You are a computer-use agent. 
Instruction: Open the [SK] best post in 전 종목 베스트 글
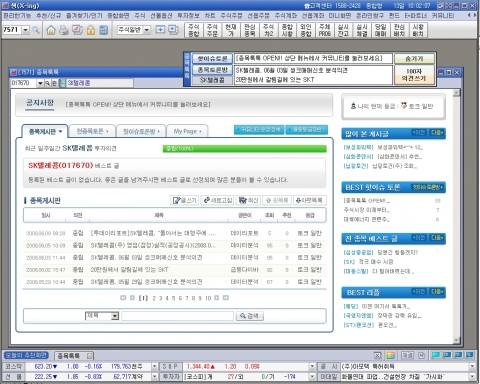point(368,262)
